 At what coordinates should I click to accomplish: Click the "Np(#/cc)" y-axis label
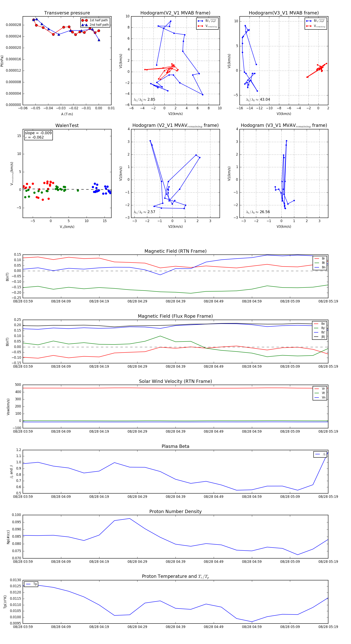click(8, 537)
